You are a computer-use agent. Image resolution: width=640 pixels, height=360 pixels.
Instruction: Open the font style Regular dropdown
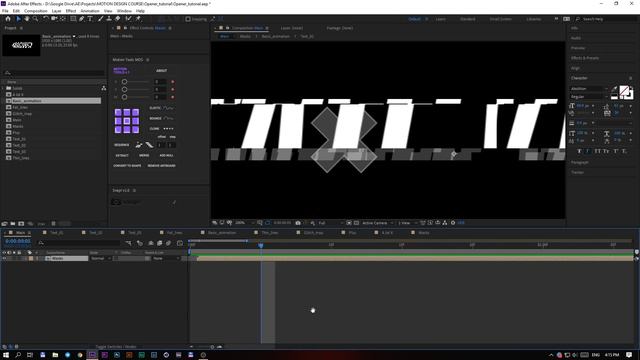click(589, 97)
